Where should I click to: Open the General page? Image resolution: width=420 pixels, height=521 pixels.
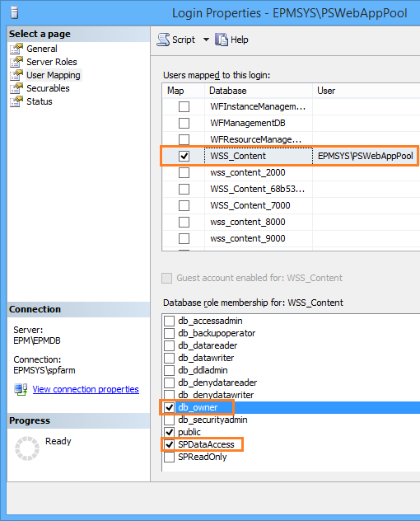tap(42, 49)
